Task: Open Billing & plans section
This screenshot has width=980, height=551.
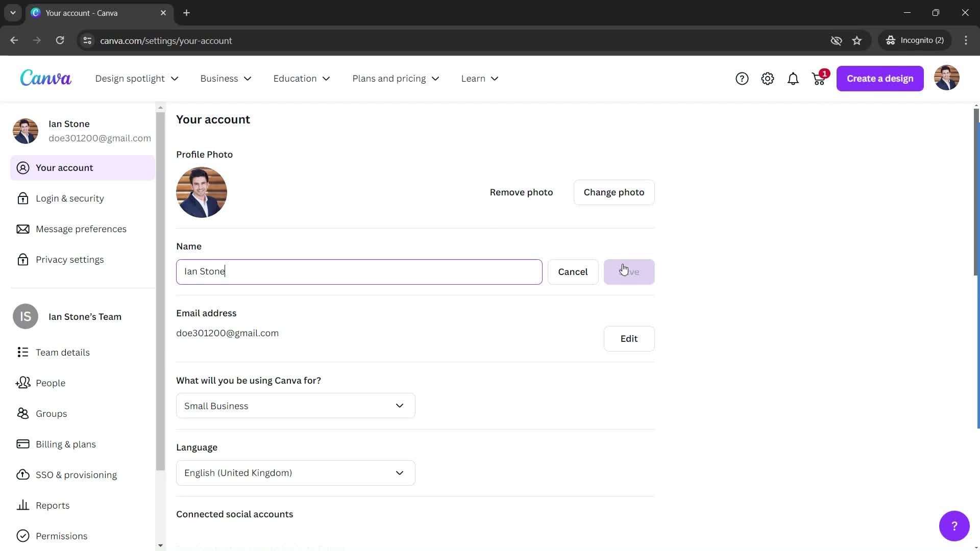Action: tap(65, 443)
